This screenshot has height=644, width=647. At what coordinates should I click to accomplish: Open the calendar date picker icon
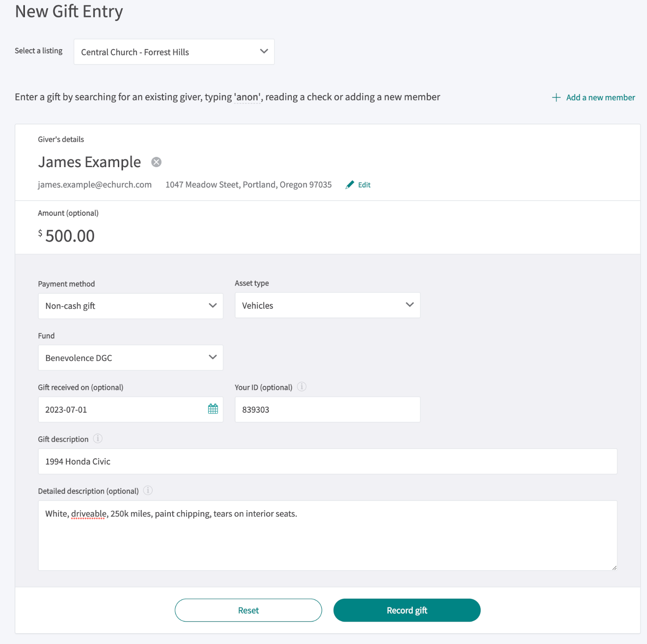point(213,409)
